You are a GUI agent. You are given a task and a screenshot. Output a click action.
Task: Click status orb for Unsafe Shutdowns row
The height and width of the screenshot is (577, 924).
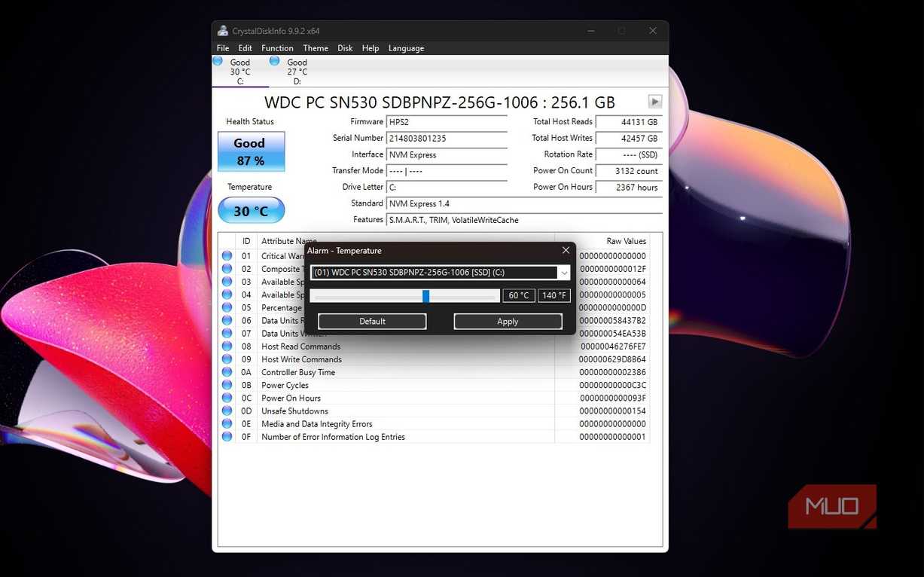[227, 411]
